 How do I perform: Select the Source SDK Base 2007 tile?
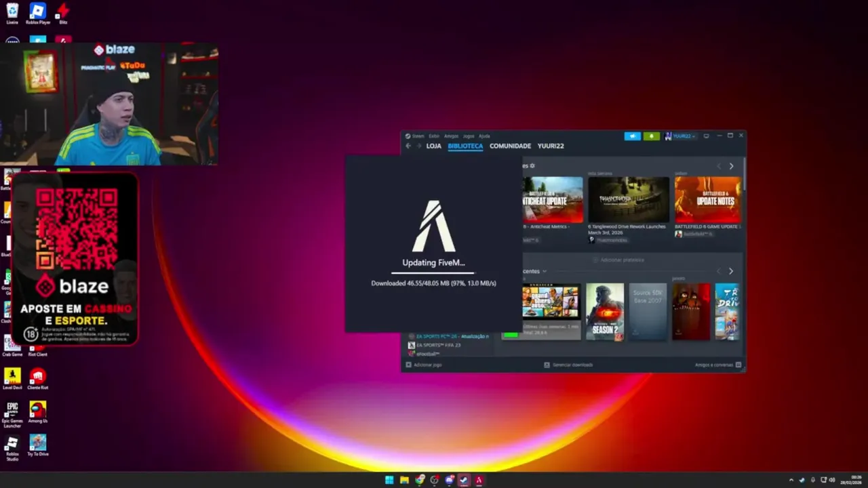pos(648,312)
